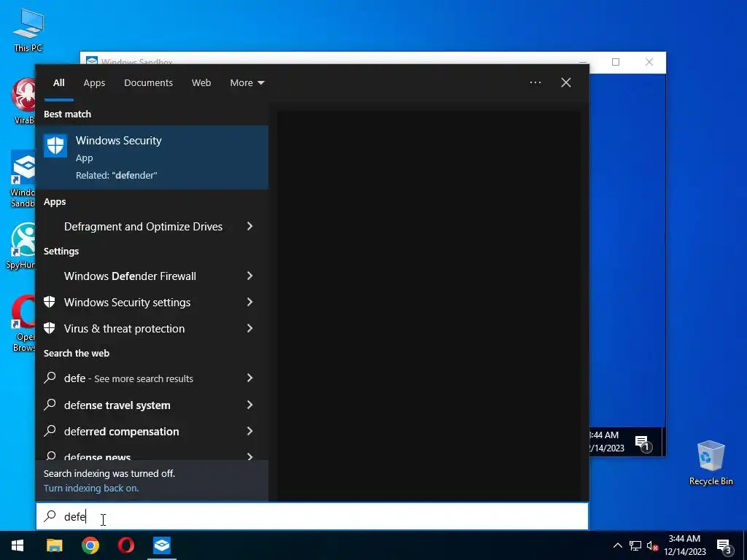Open Windows Defender Firewall setting
Viewport: 747px width, 560px height.
(x=130, y=276)
